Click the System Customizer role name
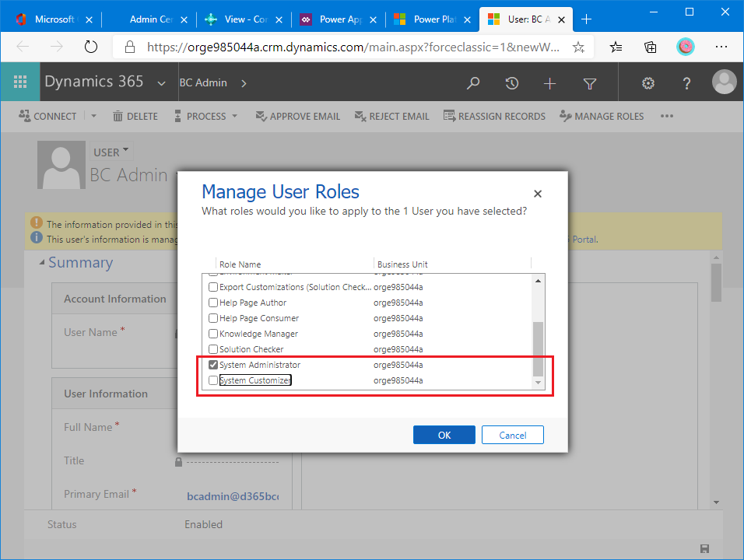The height and width of the screenshot is (560, 744). click(254, 380)
